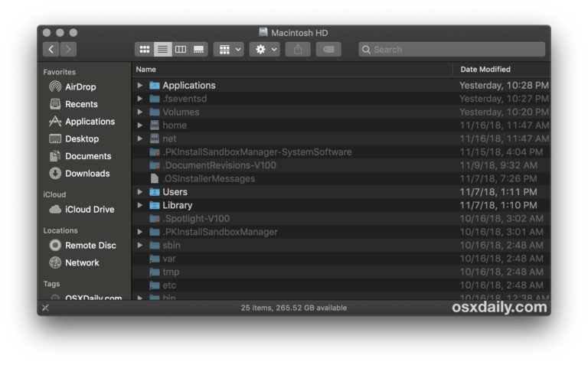Screen dimensions: 588x365
Task: Select the .PKInstallSandboxManager-SystemSoftware row
Action: [x=341, y=152]
